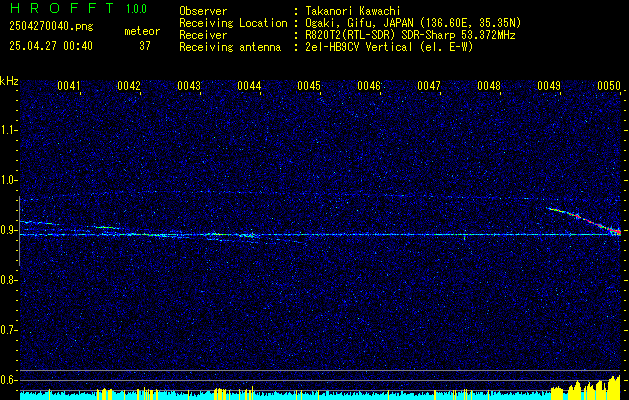Viewport: 629px width, 400px height.
Task: Click the Receiving antenna field label
Action: pos(230,47)
